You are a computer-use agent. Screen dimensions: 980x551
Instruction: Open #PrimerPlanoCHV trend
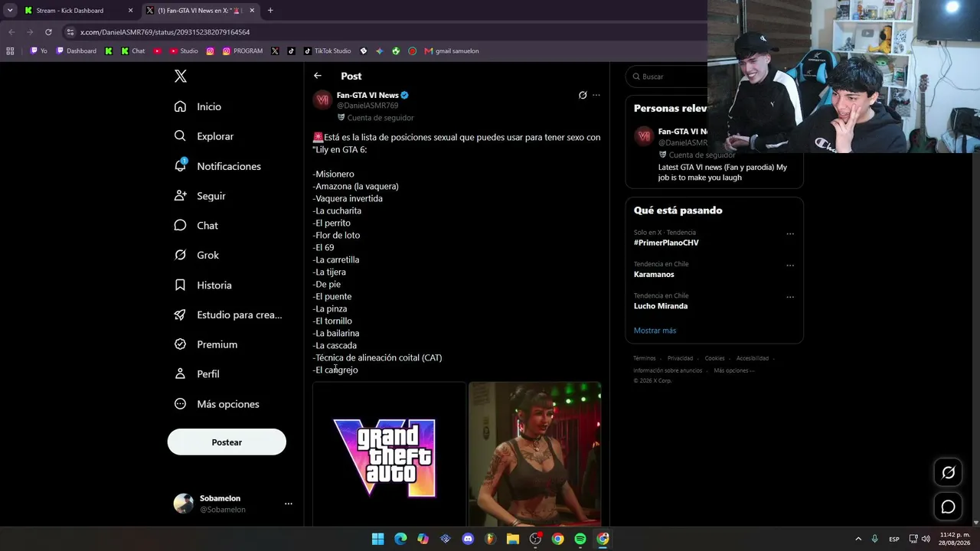(x=666, y=243)
